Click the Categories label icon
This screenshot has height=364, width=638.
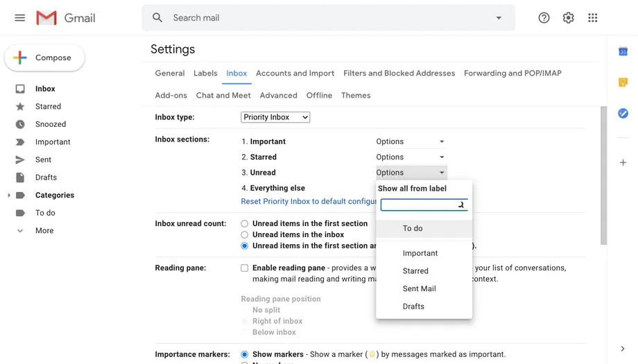20,196
